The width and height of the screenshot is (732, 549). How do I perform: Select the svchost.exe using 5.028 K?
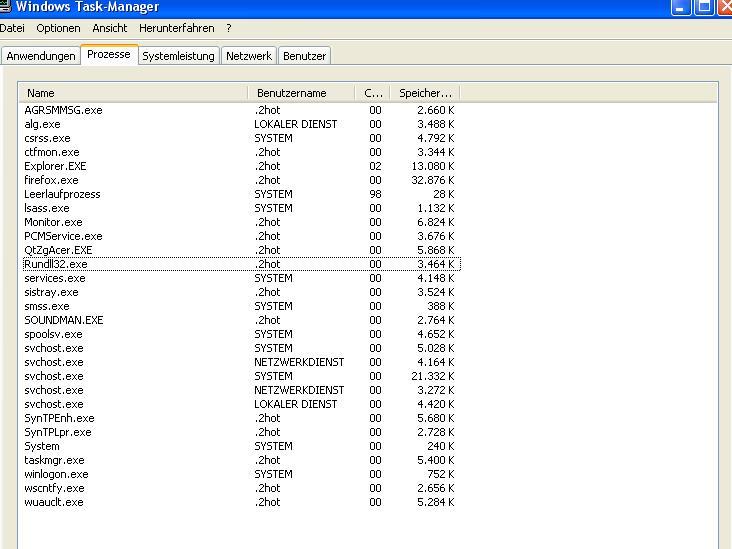click(242, 348)
